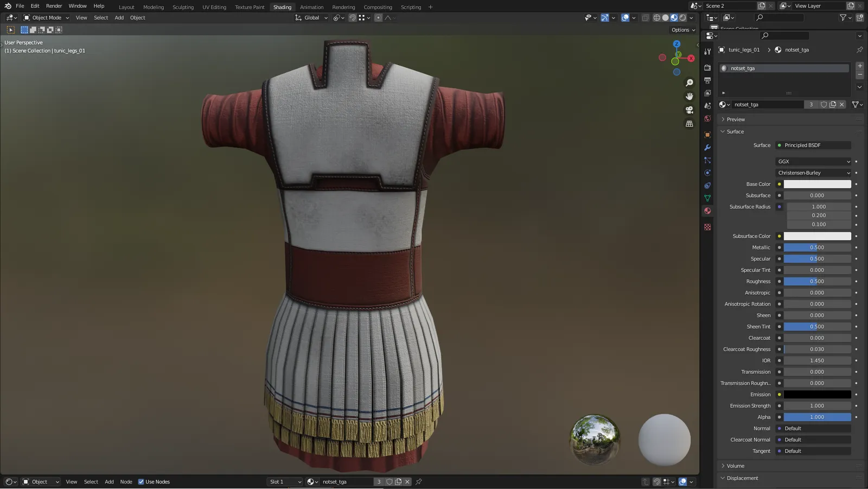Click the Principled BSDF surface button
Image resolution: width=868 pixels, height=489 pixels.
(x=813, y=145)
